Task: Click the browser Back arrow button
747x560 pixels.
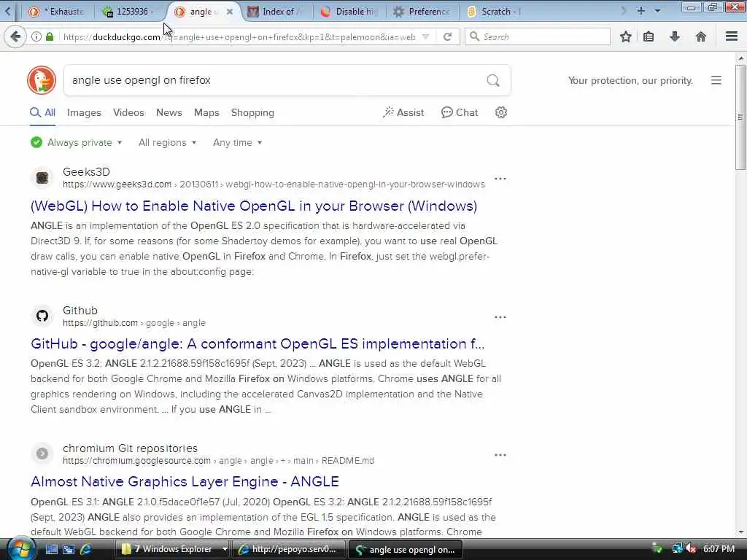Action: 15,36
